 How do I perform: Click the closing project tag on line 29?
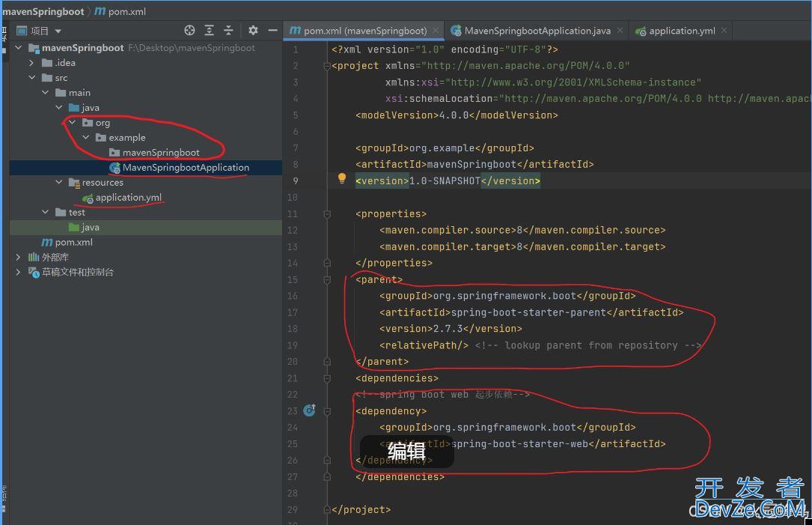(x=361, y=509)
